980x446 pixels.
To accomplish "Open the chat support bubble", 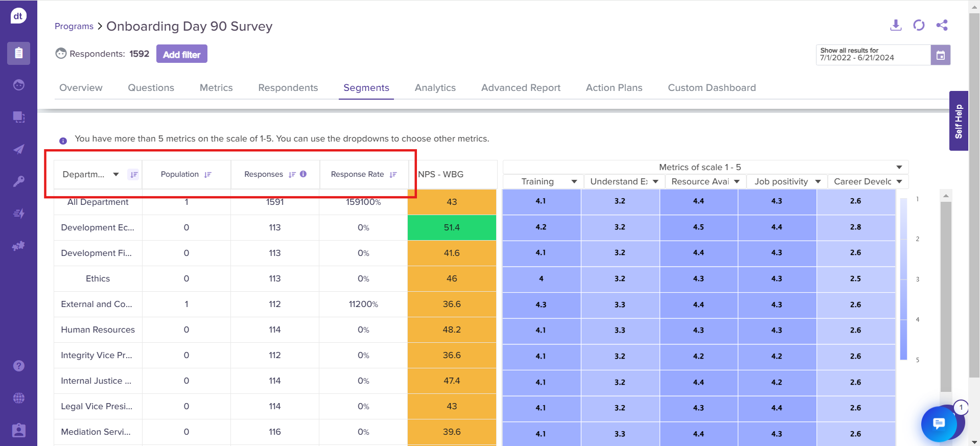I will tap(939, 424).
